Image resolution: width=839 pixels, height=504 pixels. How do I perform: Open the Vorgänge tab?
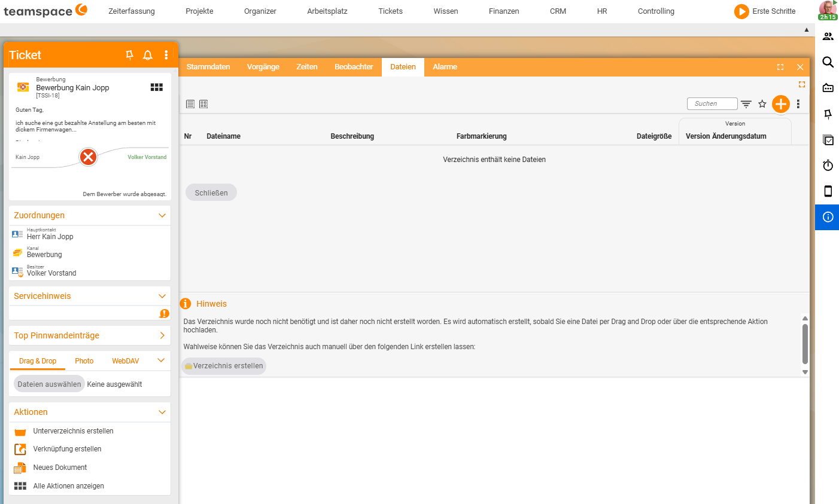tap(263, 67)
